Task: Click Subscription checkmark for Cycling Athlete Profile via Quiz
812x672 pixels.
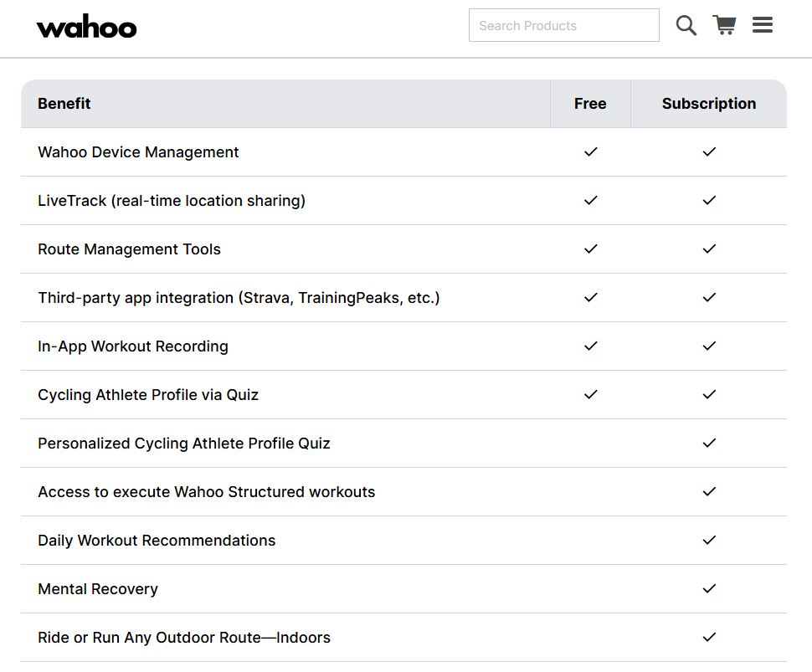Action: click(710, 394)
